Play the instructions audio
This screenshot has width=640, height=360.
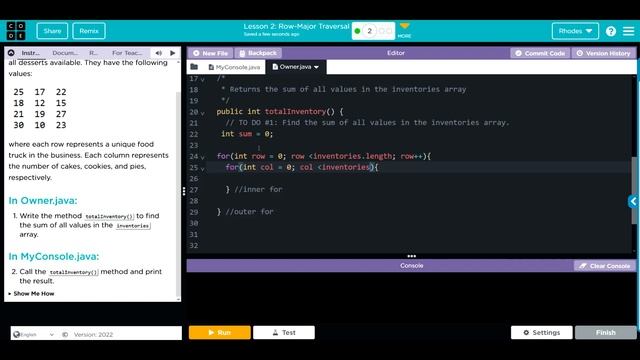tap(173, 53)
